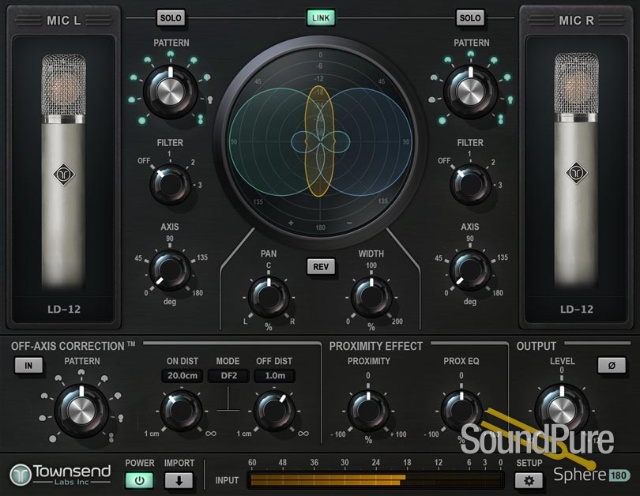640x496 pixels.
Task: Click the WIDTH knob
Action: pyautogui.click(x=371, y=297)
